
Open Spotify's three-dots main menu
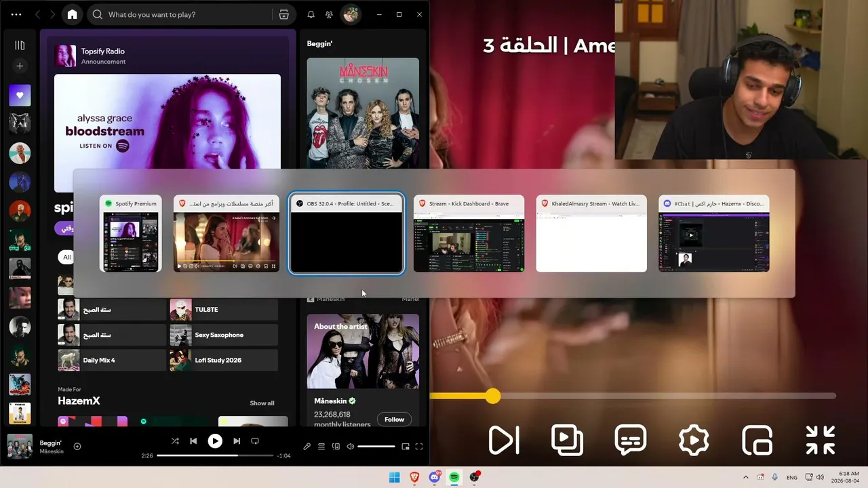[x=16, y=14]
